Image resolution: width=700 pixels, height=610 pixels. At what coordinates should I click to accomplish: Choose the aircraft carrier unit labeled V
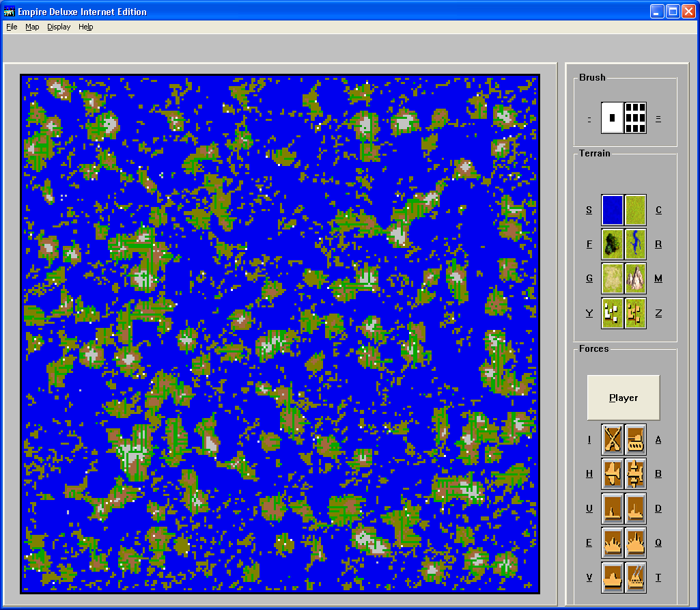[612, 577]
